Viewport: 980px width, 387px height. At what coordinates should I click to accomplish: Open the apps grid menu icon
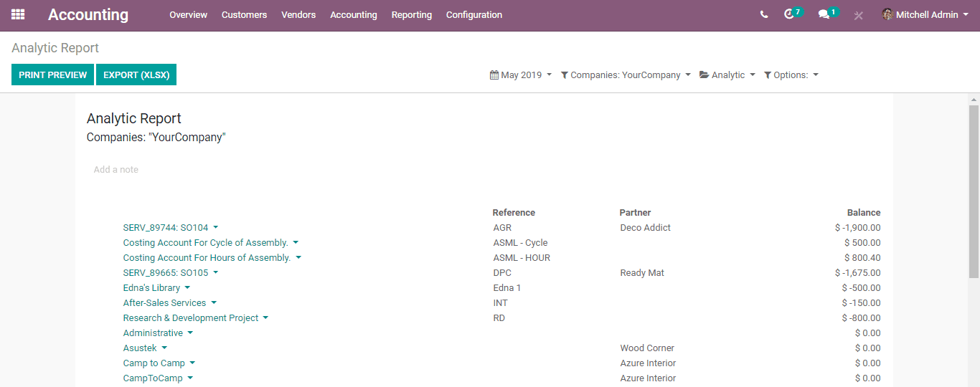pyautogui.click(x=18, y=14)
